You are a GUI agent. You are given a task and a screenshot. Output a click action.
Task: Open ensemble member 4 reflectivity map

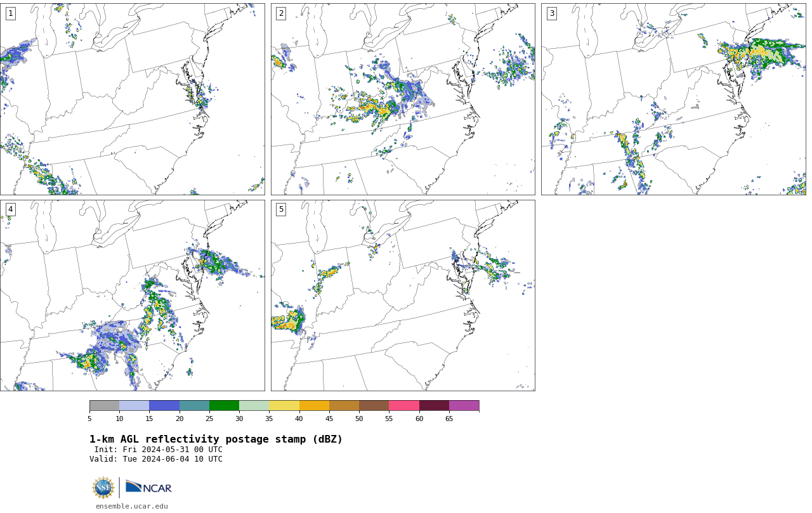tap(133, 295)
